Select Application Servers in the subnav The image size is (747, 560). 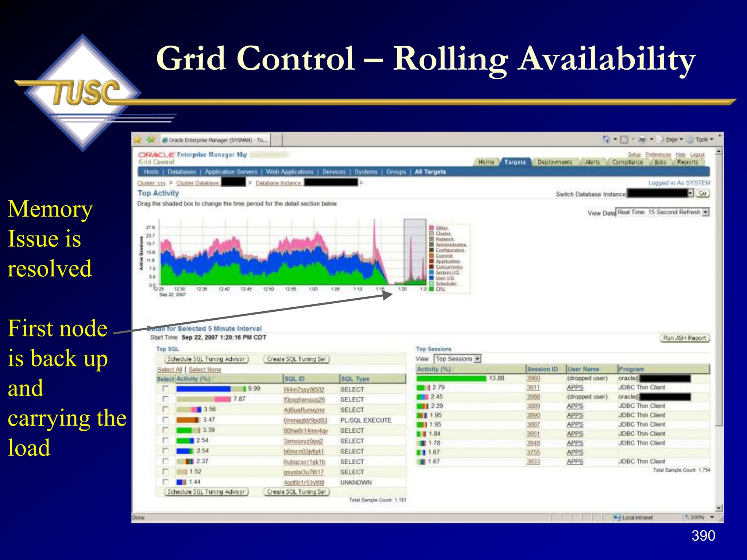231,172
